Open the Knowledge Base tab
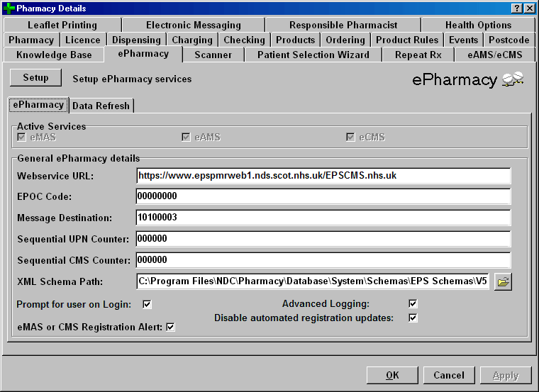This screenshot has height=392, width=539. (x=54, y=55)
